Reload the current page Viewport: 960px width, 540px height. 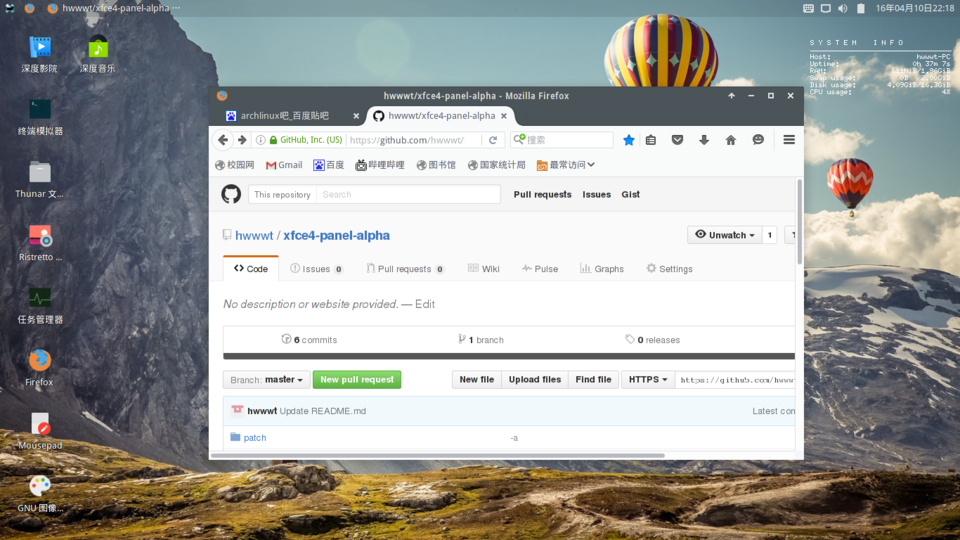pos(493,140)
